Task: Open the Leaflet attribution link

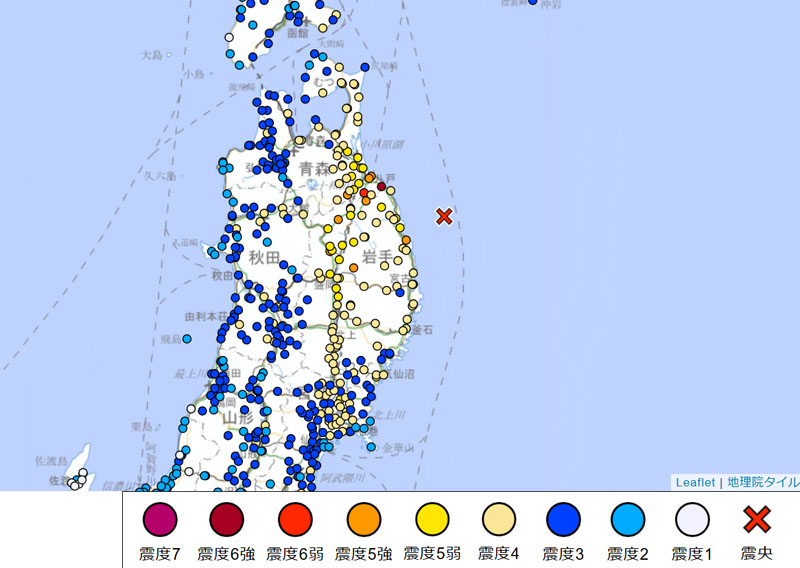Action: pos(695,482)
